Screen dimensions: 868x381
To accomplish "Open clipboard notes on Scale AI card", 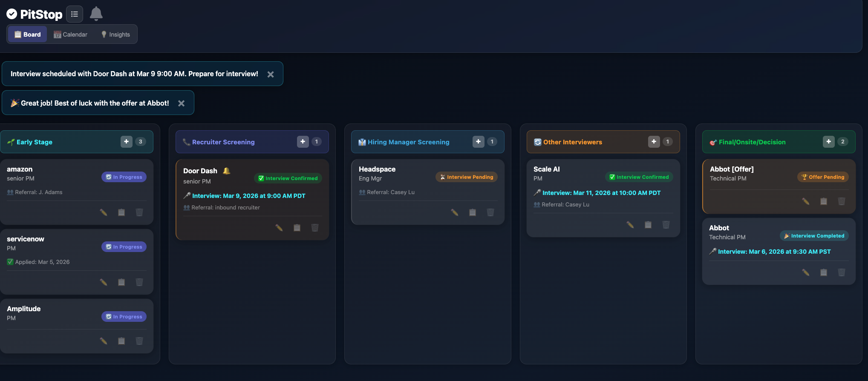I will [x=648, y=224].
